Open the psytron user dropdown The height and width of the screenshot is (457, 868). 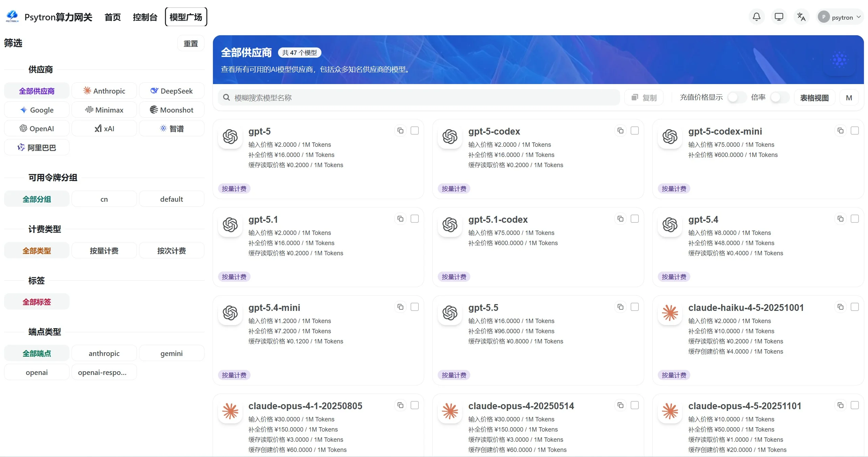840,17
